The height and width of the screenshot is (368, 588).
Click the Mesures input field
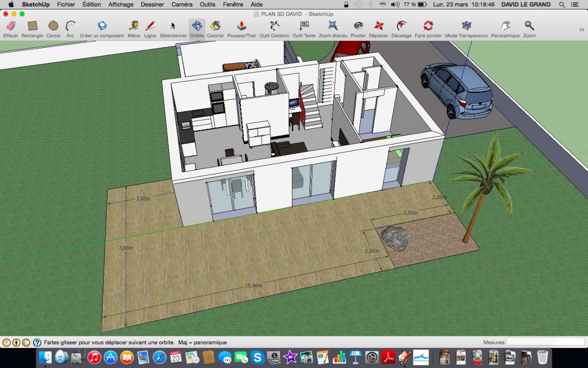(x=545, y=342)
